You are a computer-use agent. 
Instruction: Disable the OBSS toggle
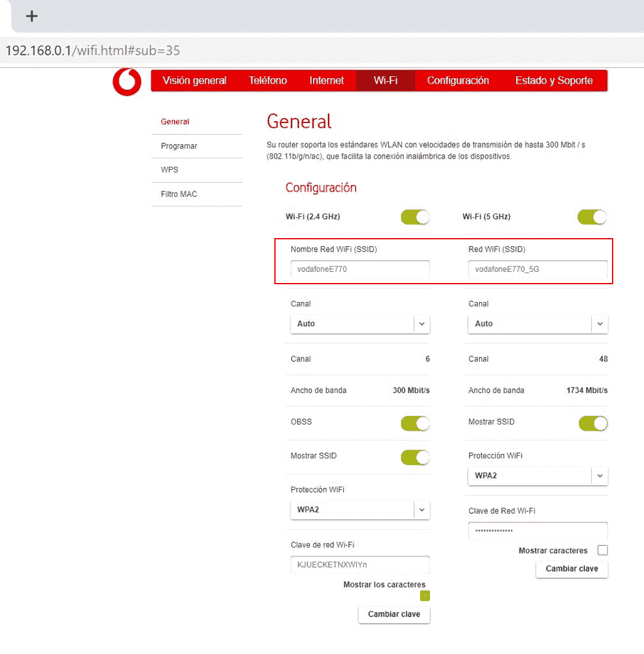415,423
